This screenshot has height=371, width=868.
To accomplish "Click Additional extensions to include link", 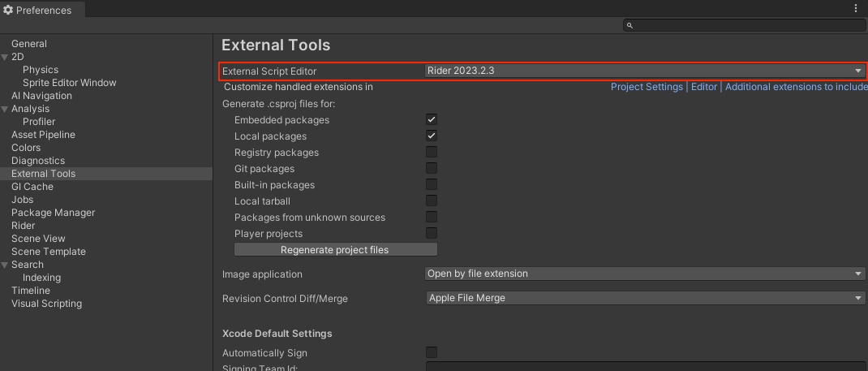I will coord(796,87).
